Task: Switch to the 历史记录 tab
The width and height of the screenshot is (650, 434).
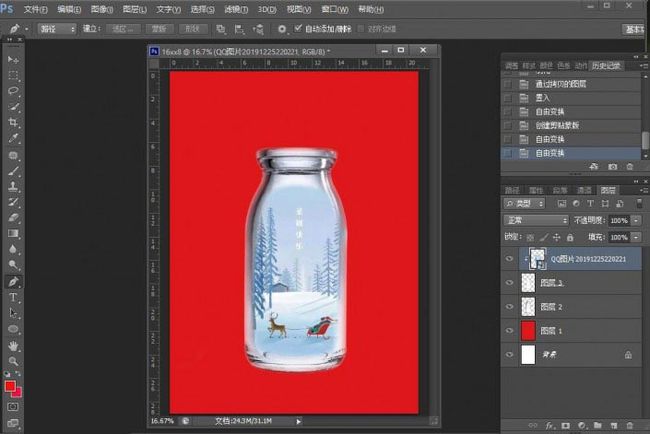Action: [606, 65]
